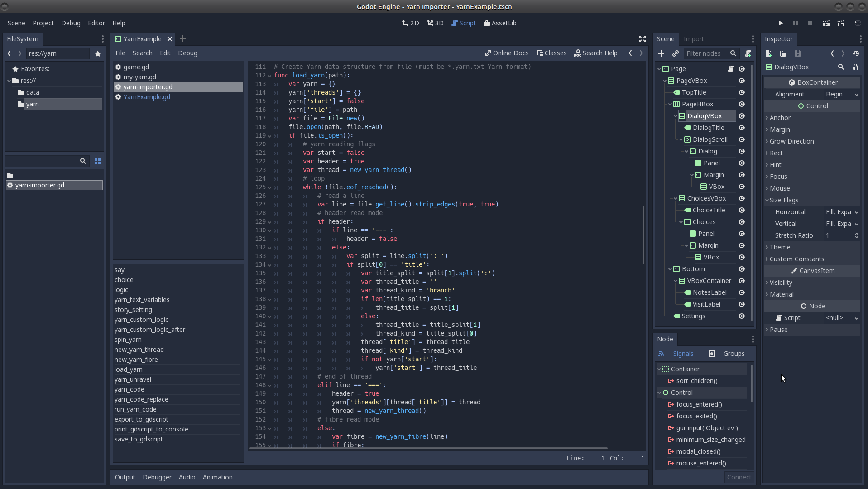
Task: Open the Debugger bottom panel
Action: (x=157, y=477)
